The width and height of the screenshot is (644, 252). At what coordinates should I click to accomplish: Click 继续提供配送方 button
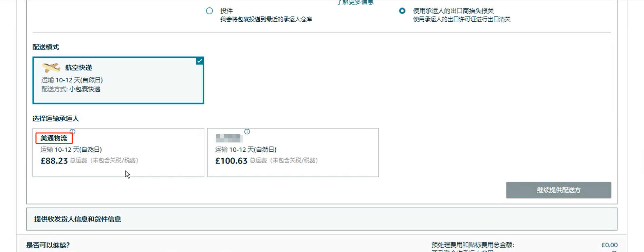click(x=558, y=190)
